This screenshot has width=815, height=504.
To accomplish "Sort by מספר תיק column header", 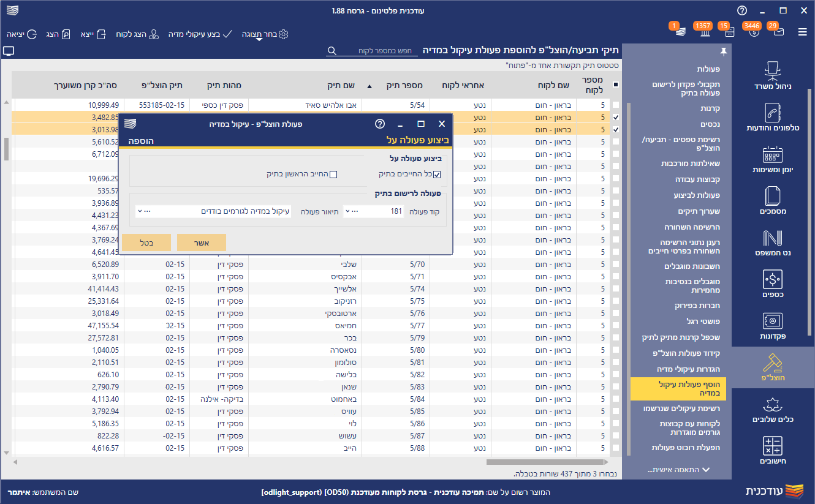I will [x=395, y=85].
